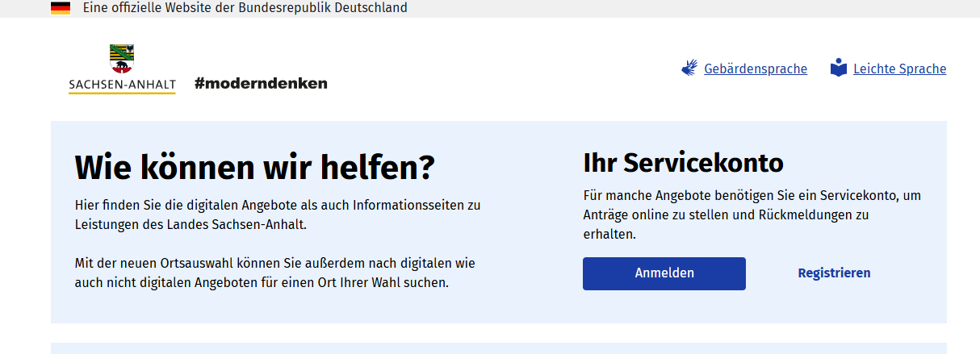980x354 pixels.
Task: Click the 'Mit der neuen Ortsauswahl' paragraph
Action: click(275, 273)
